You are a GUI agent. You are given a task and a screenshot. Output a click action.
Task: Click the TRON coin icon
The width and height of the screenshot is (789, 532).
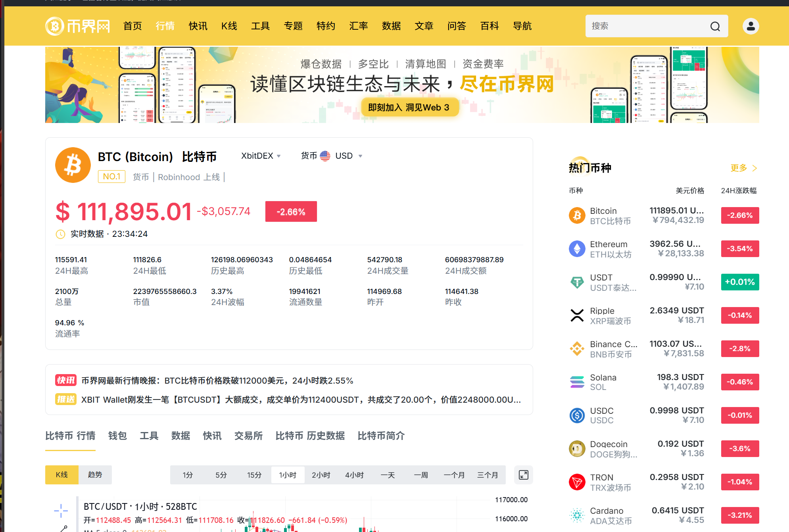pos(577,482)
